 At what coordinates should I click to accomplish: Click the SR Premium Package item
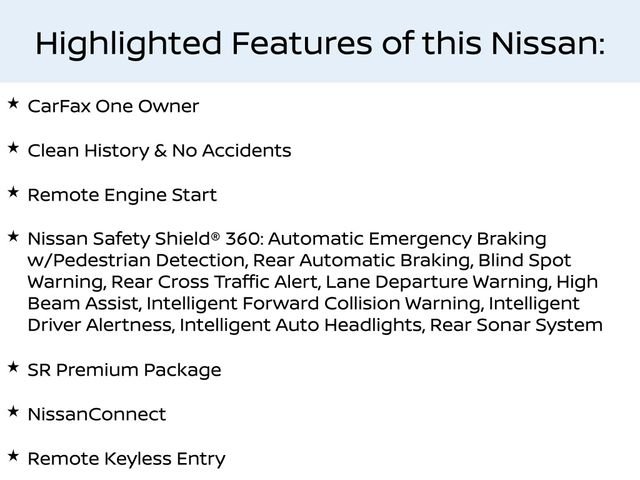[x=124, y=370]
